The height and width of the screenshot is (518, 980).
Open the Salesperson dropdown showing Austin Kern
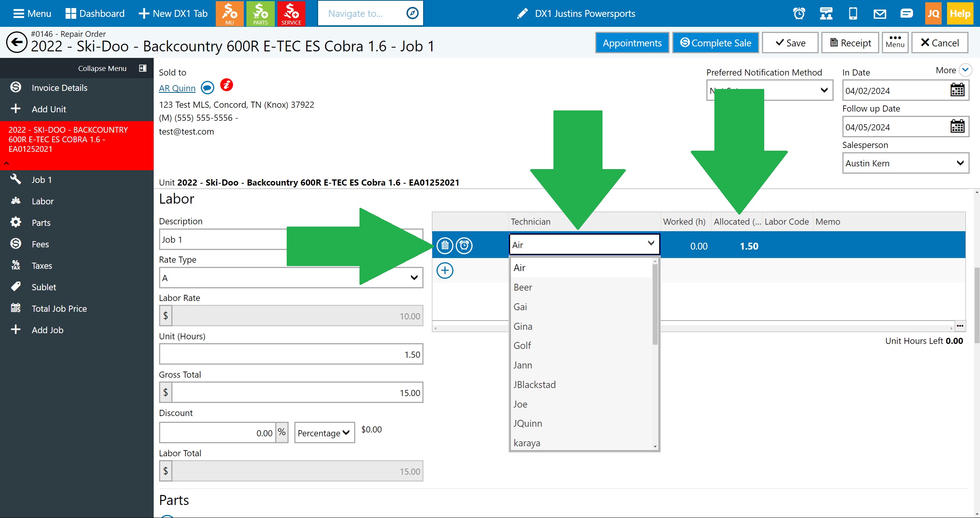pos(905,163)
